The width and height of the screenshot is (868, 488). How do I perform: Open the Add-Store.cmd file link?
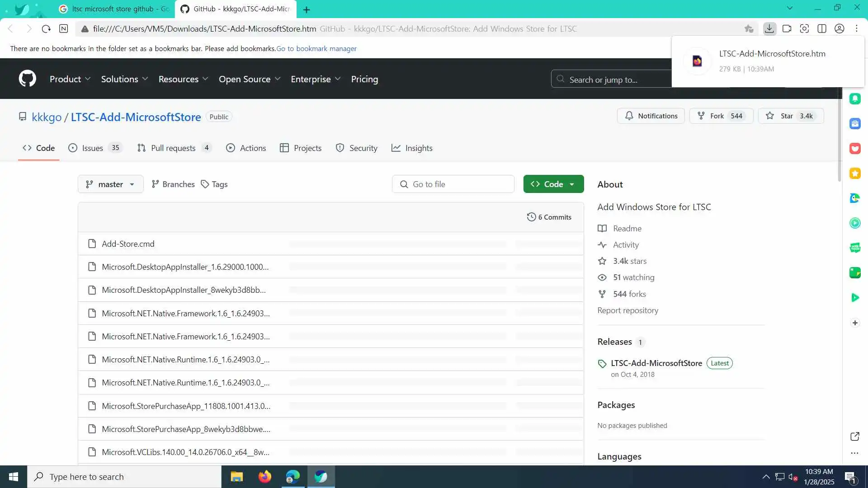pos(128,244)
